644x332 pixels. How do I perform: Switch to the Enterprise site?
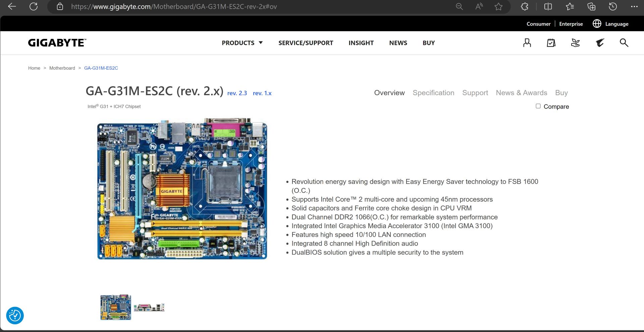coord(571,24)
